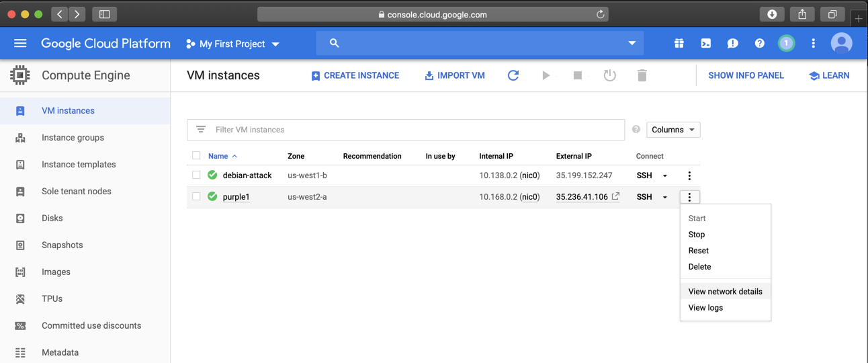Expand the search bar dropdown arrow
Screen dimensions: 868x363
[632, 43]
